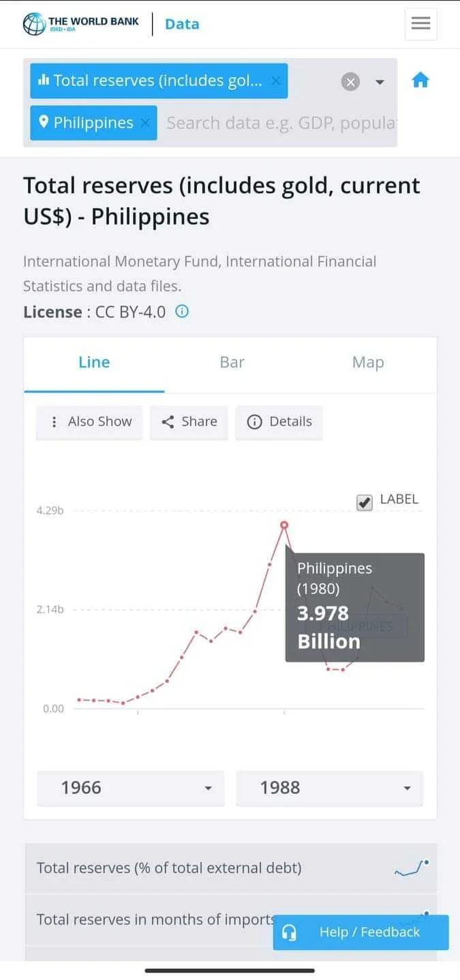Viewport: 460px width, 980px height.
Task: Select the Philippines location chip
Action: [x=93, y=123]
